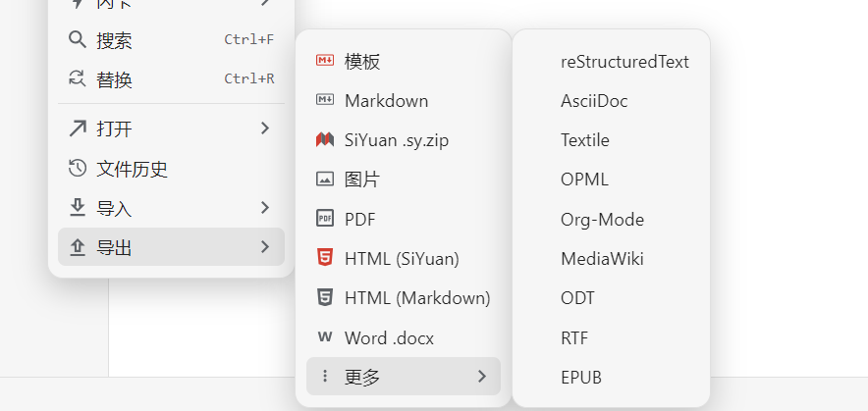
Task: Choose the 导出 menu entry
Action: (x=114, y=248)
